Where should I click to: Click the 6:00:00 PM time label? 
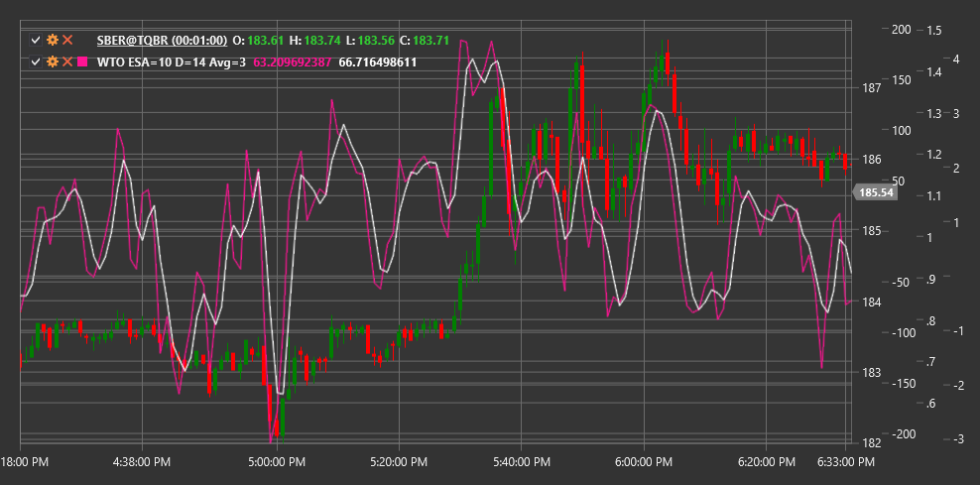click(x=644, y=462)
